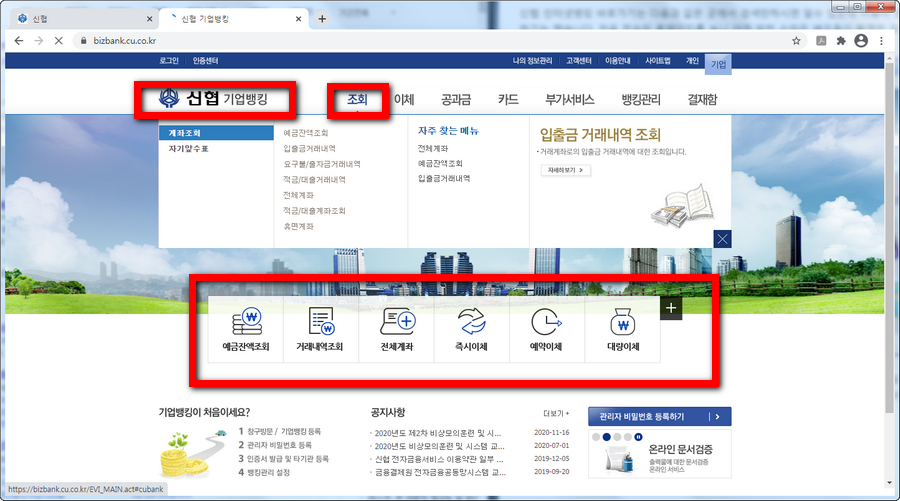Image resolution: width=900 pixels, height=501 pixels.
Task: Pause the banner carousel
Action: point(638,437)
